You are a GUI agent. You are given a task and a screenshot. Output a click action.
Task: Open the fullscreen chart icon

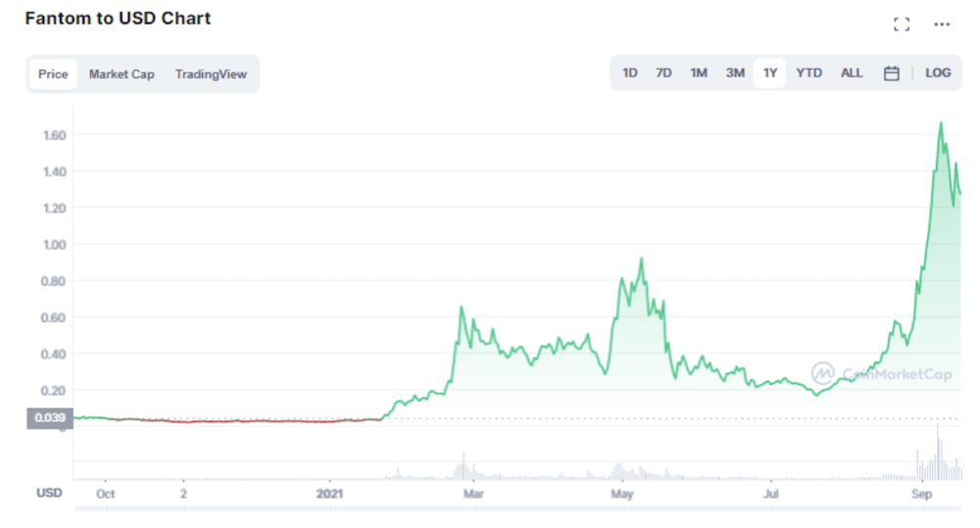(x=902, y=24)
